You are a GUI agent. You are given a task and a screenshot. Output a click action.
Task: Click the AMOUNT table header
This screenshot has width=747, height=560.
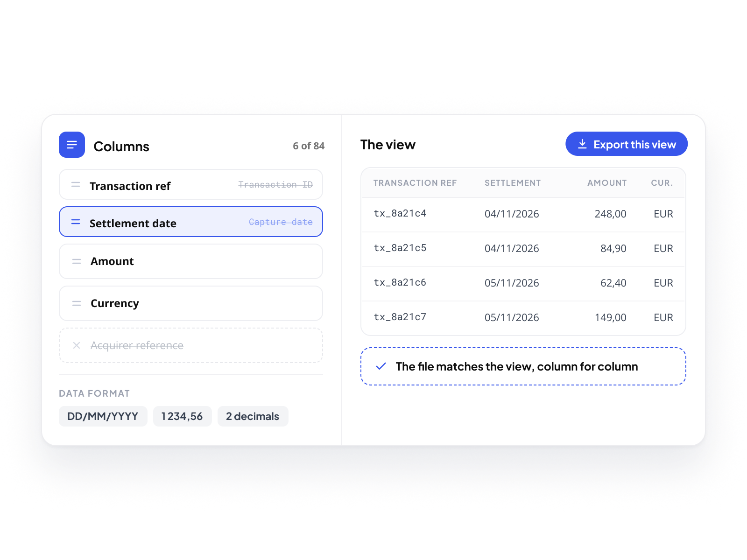607,183
